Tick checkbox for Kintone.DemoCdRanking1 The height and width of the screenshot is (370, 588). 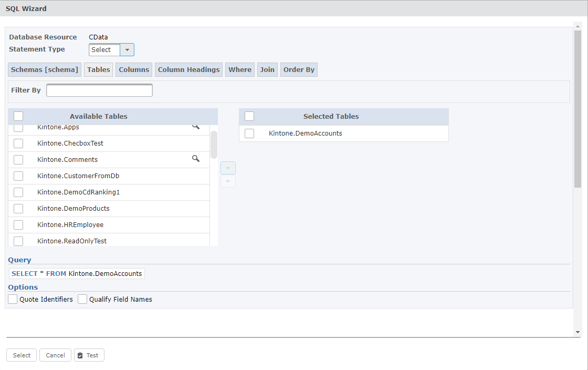18,192
